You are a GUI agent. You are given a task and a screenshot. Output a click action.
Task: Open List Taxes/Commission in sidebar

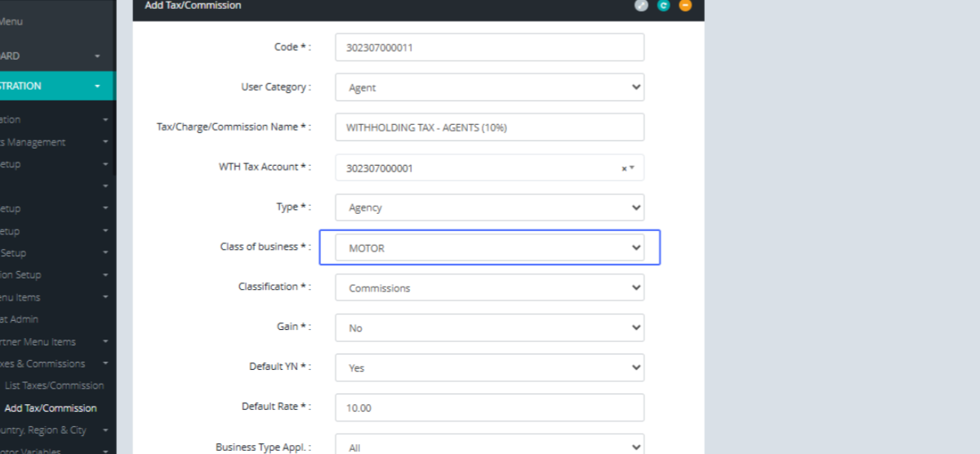(x=54, y=385)
